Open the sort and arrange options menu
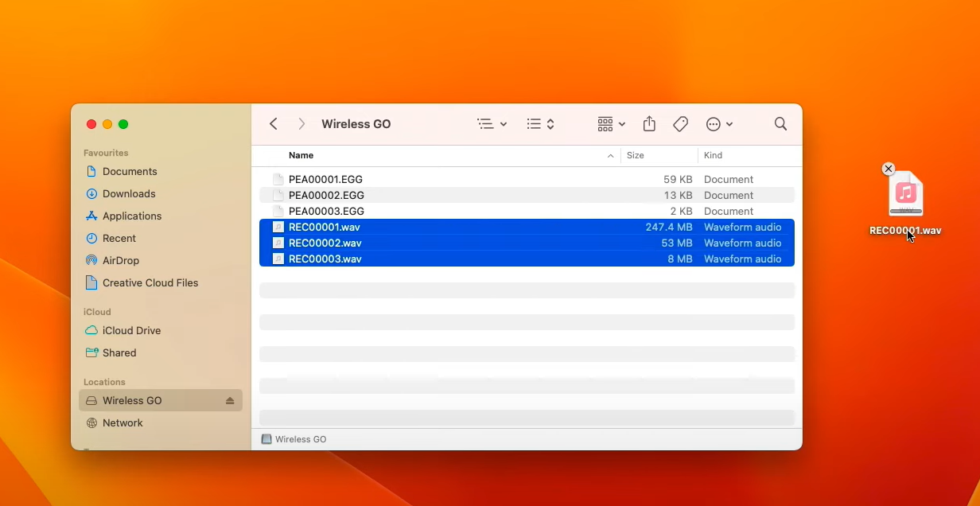980x506 pixels. tap(541, 124)
